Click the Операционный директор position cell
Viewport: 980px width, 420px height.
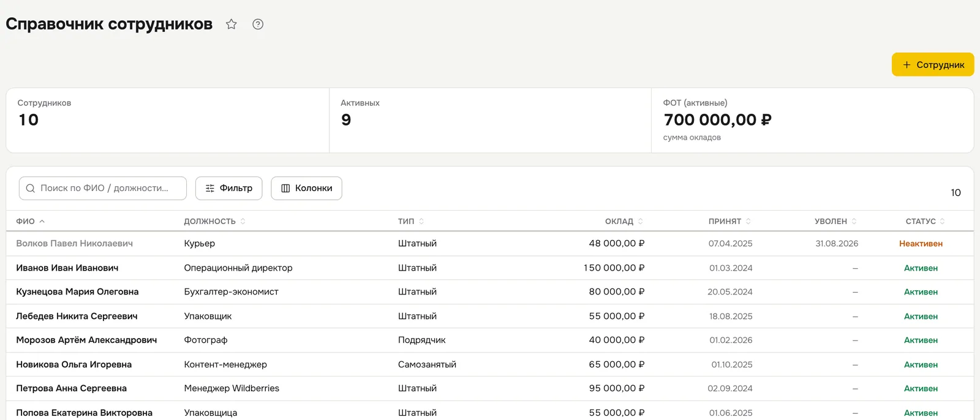pos(238,268)
